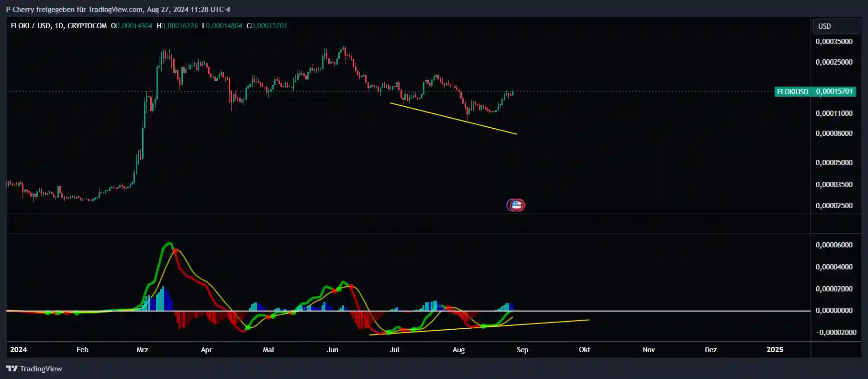Click the Mrz label on time axis

pyautogui.click(x=142, y=350)
